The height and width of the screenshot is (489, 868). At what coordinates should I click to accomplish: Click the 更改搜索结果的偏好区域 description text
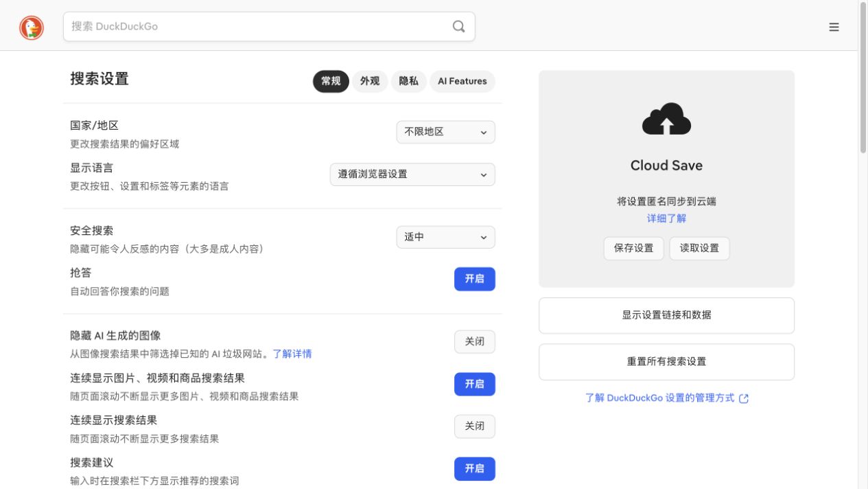[x=125, y=144]
